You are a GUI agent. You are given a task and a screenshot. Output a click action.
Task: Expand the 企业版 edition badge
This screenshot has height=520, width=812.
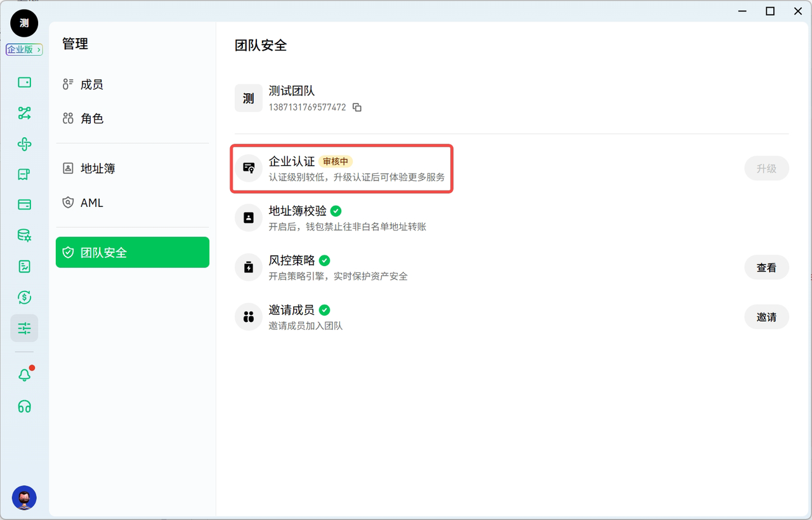(24, 50)
